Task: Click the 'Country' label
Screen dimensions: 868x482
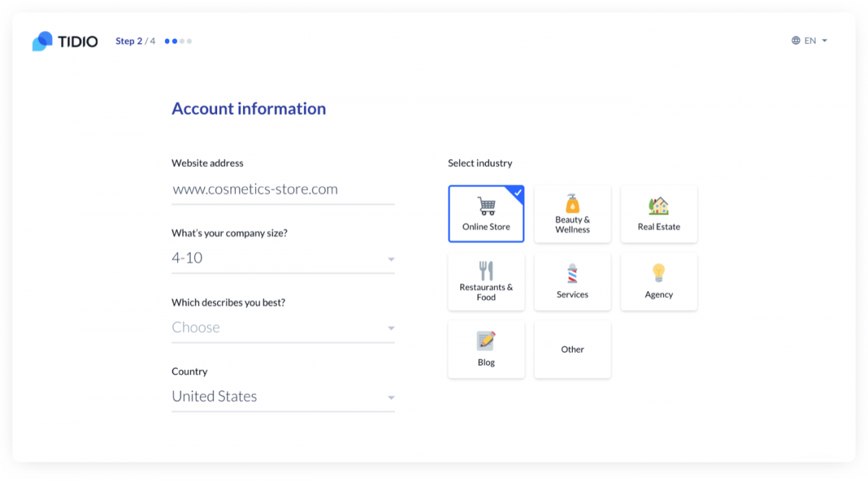Action: pyautogui.click(x=190, y=371)
